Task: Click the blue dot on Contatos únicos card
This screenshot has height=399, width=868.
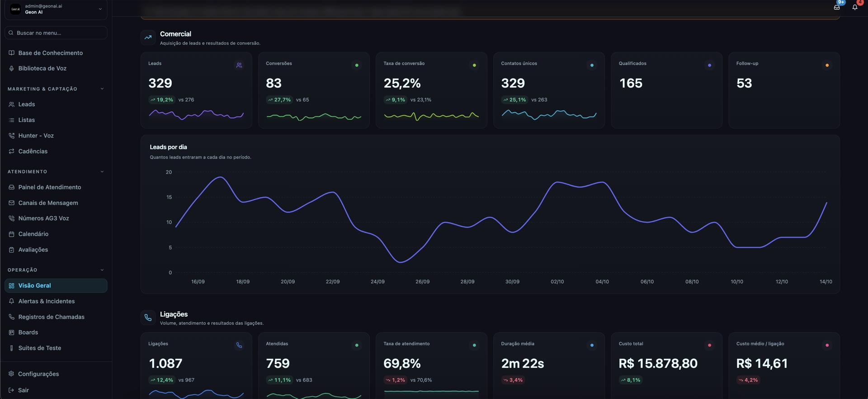Action: point(592,65)
